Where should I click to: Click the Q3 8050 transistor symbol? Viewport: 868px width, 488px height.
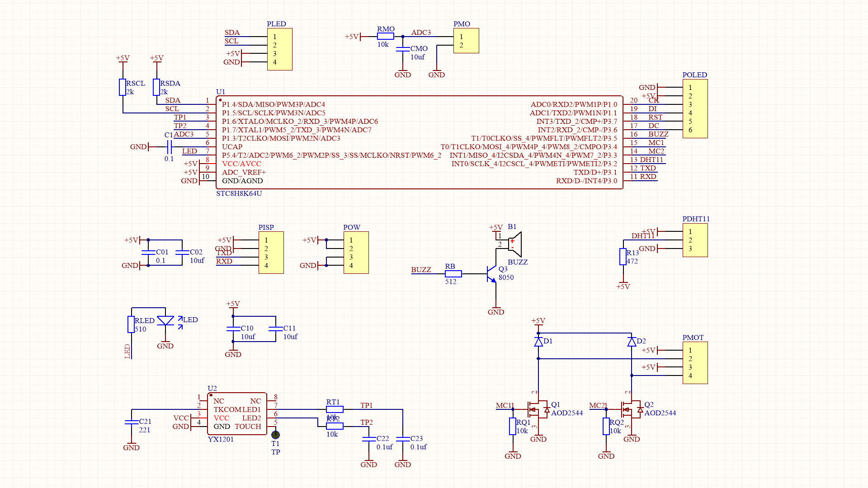click(x=491, y=274)
